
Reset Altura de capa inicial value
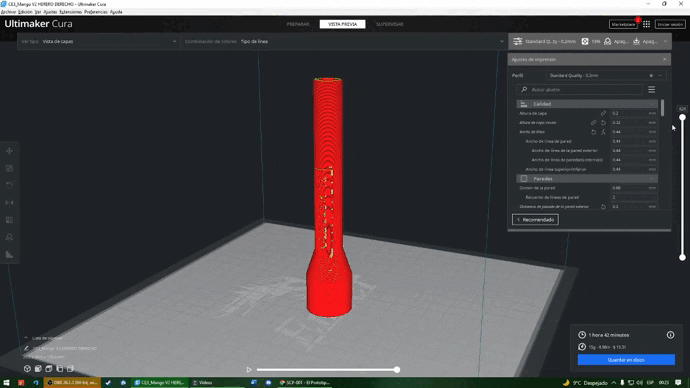[603, 123]
